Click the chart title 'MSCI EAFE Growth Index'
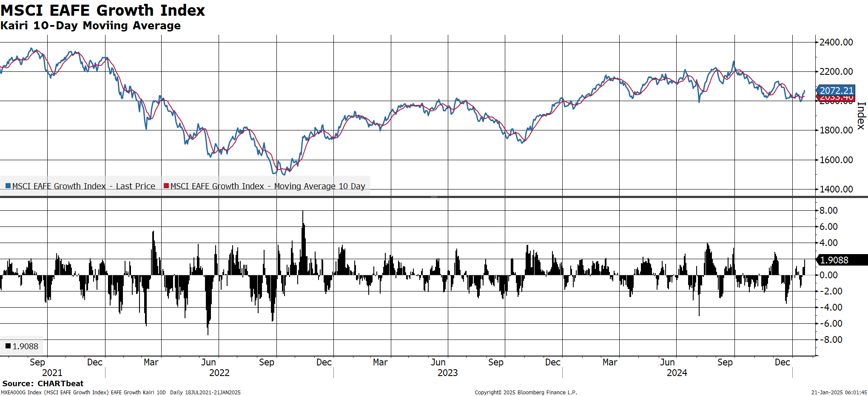This screenshot has width=868, height=396. 103,10
